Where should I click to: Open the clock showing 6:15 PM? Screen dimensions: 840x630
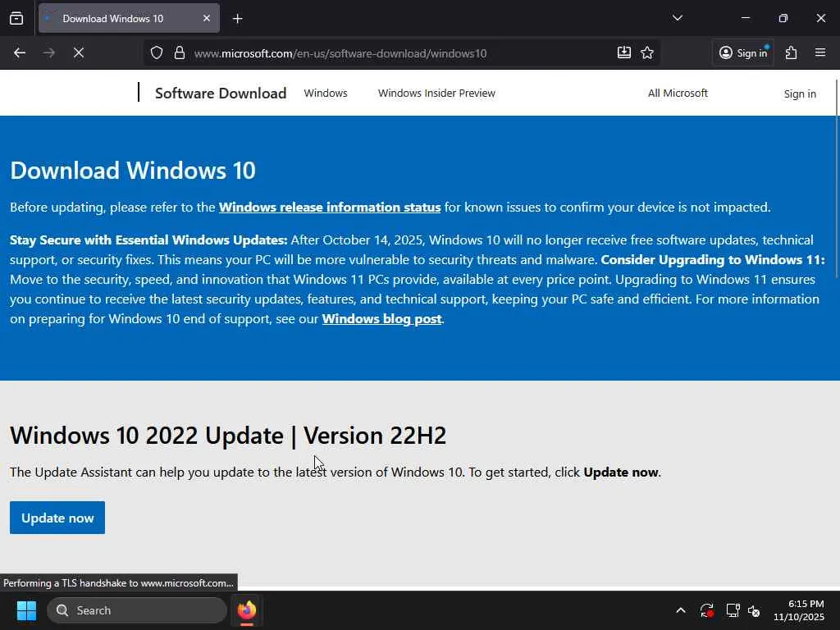[799, 610]
